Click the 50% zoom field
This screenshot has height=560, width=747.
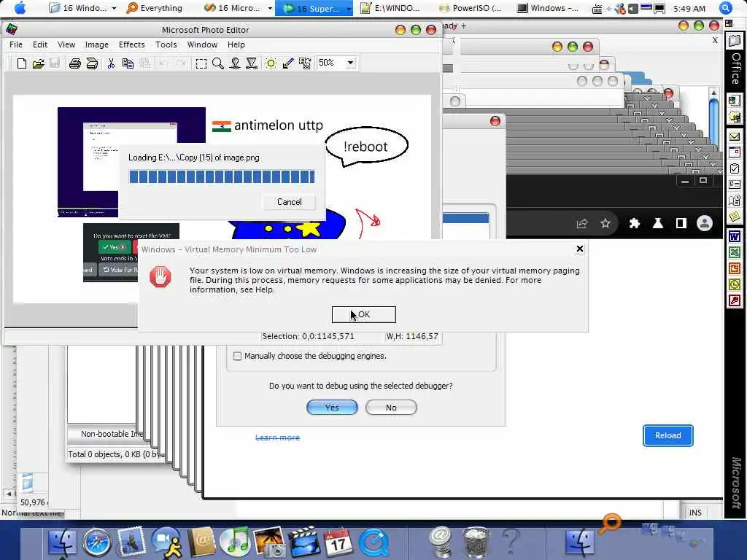point(330,63)
